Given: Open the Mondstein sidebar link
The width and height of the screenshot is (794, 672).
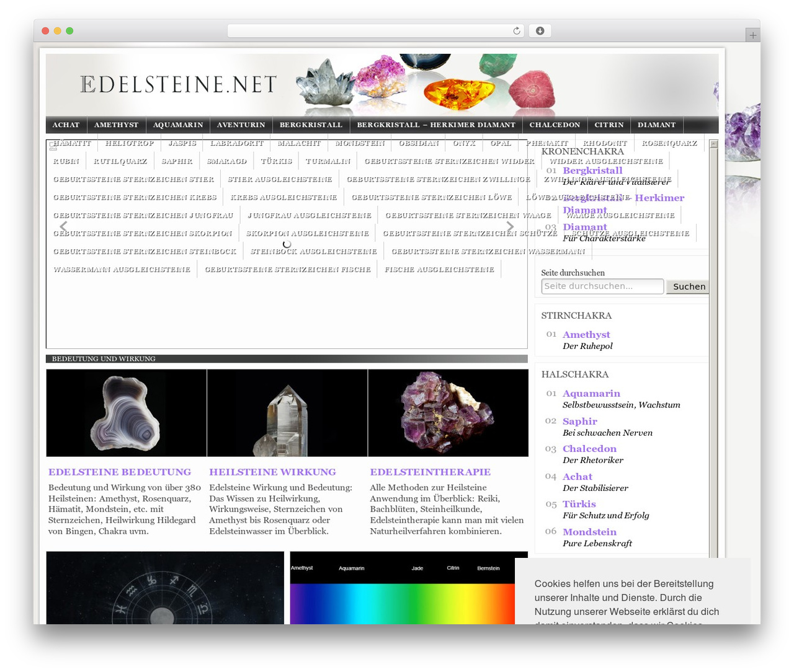Looking at the screenshot, I should click(589, 532).
